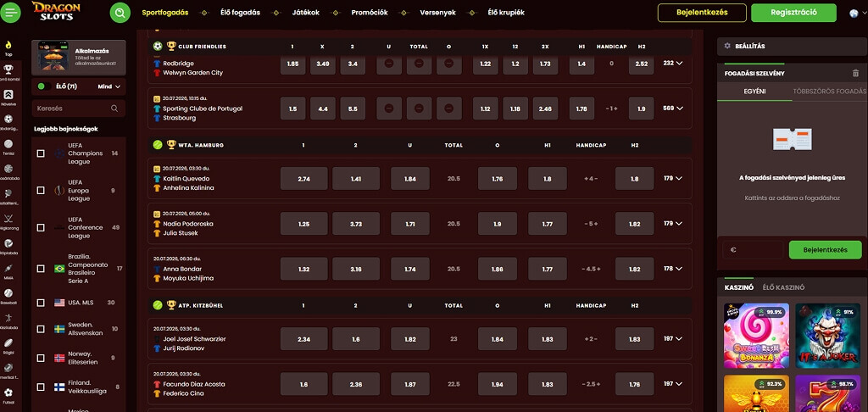
Task: Switch to the Többszörös fogadás tab
Action: click(x=829, y=92)
